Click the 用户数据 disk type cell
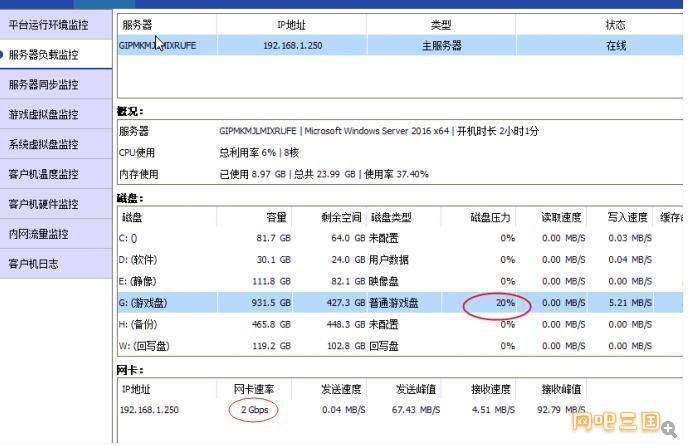Image resolution: width=691 pixels, height=446 pixels. 389,260
